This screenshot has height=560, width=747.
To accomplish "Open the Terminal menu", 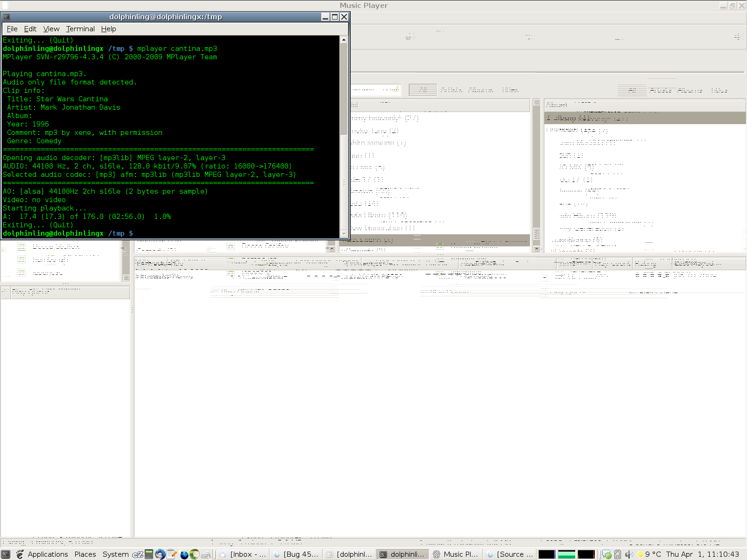I will click(x=80, y=29).
